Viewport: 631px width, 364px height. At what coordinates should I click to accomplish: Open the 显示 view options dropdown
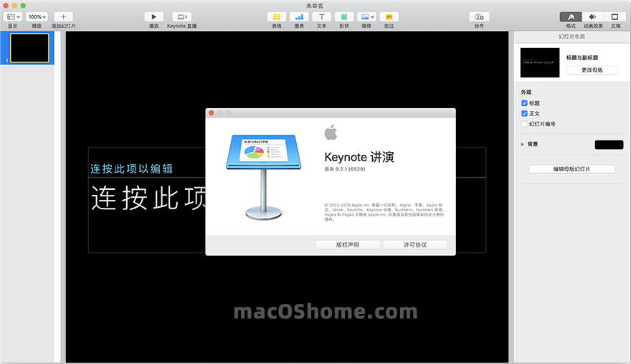14,16
